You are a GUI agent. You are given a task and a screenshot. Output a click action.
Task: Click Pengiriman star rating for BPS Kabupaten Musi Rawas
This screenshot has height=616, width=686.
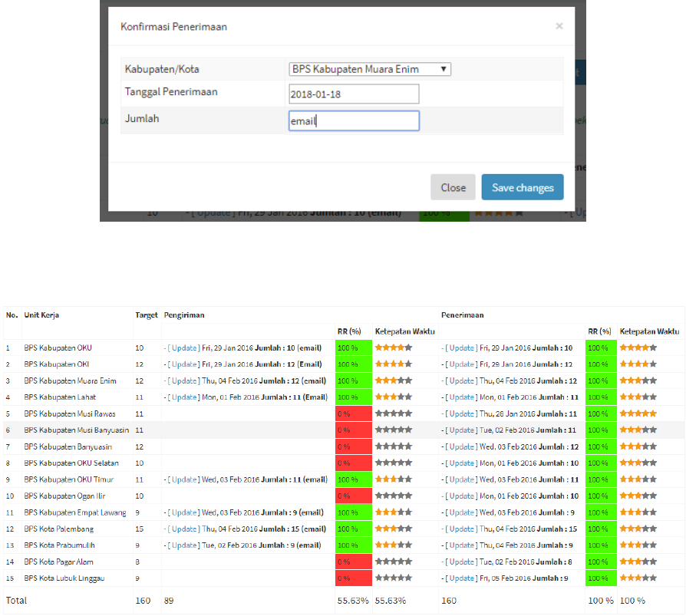(394, 413)
